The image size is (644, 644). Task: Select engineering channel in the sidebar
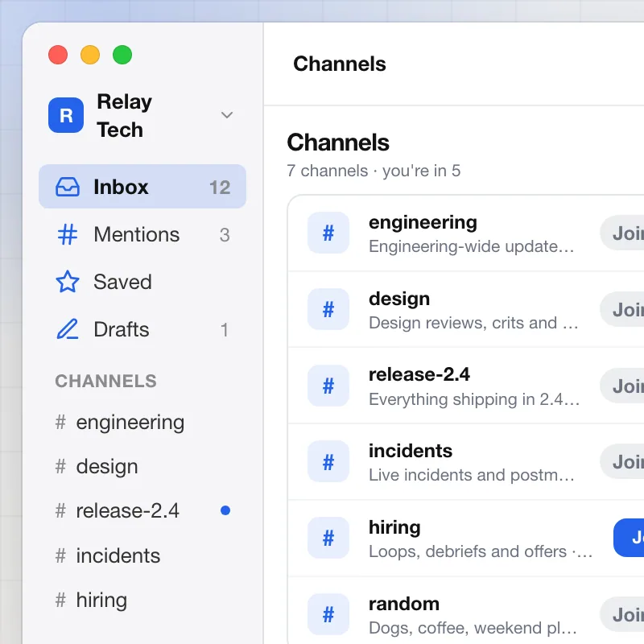tap(142, 422)
